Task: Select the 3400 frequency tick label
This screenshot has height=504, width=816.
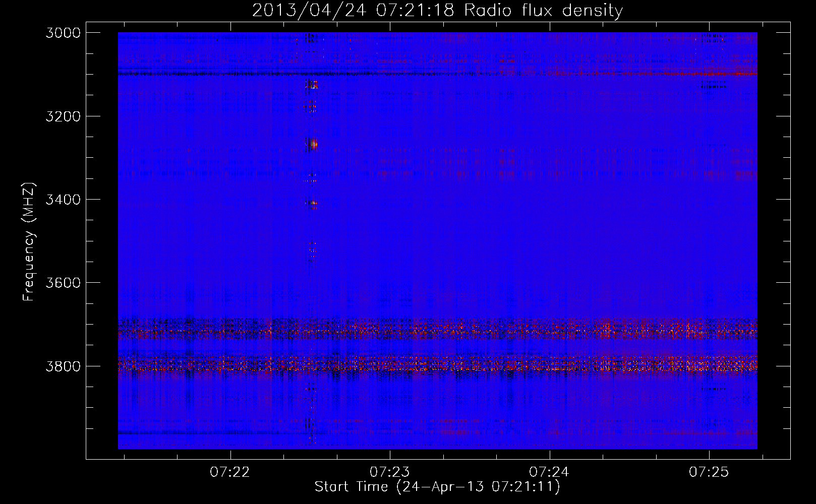Action: click(63, 200)
